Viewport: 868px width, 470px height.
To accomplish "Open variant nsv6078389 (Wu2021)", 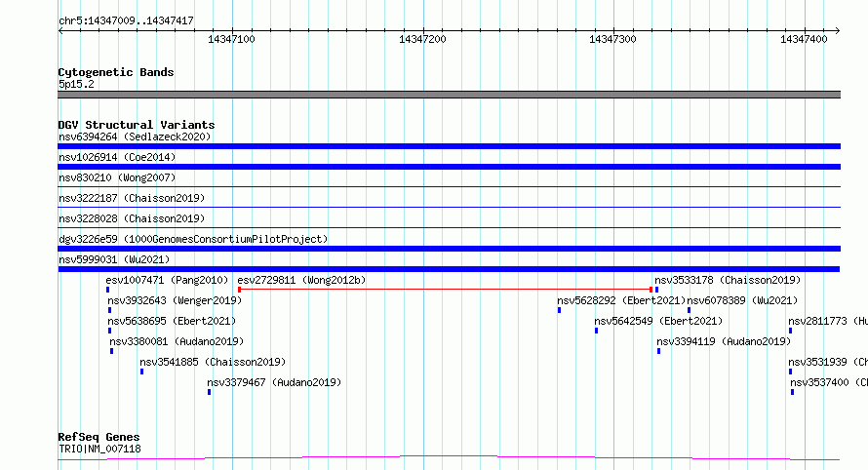I will coord(742,300).
